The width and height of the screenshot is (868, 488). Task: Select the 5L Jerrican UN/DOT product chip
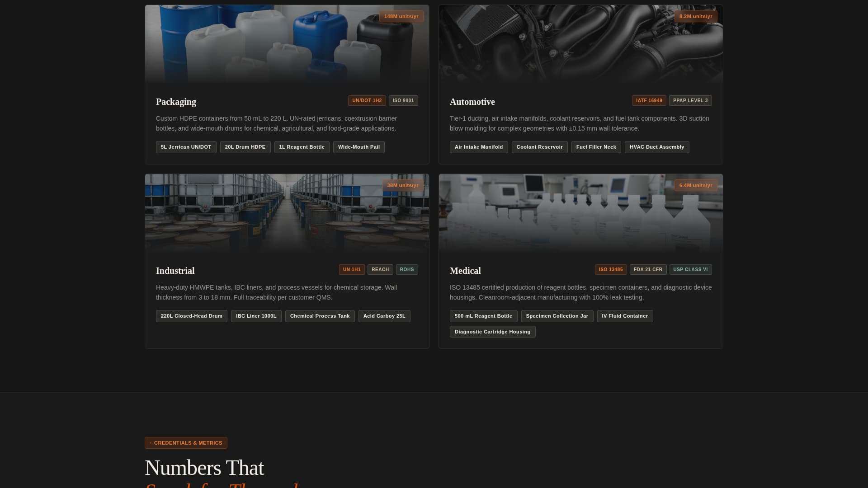pyautogui.click(x=186, y=147)
